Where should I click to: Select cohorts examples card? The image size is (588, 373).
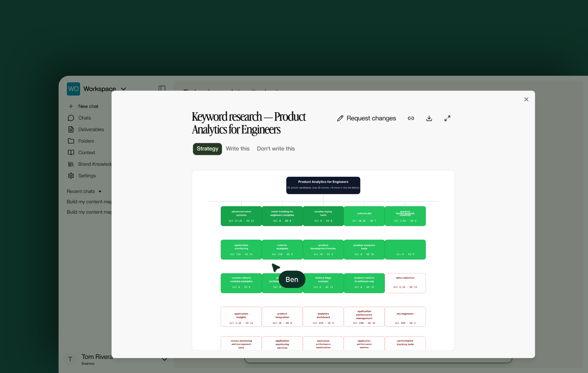coord(282,250)
